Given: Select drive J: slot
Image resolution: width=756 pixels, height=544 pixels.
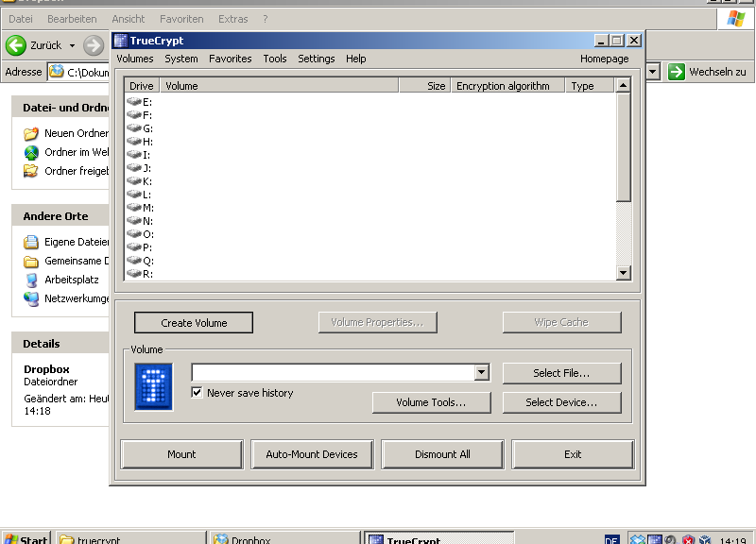Looking at the screenshot, I should [139, 168].
